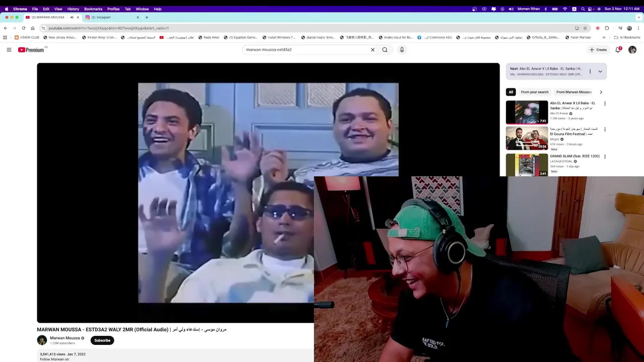Open the History menu
The width and height of the screenshot is (644, 362).
[73, 9]
